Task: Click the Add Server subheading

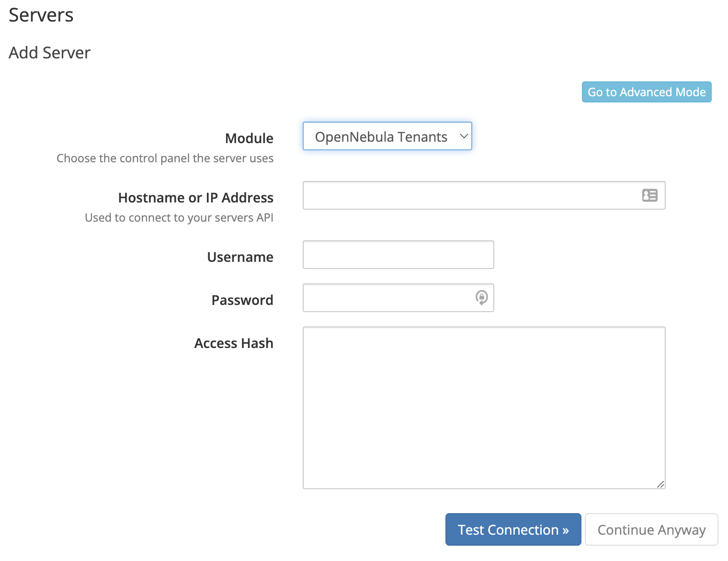Action: (x=50, y=53)
